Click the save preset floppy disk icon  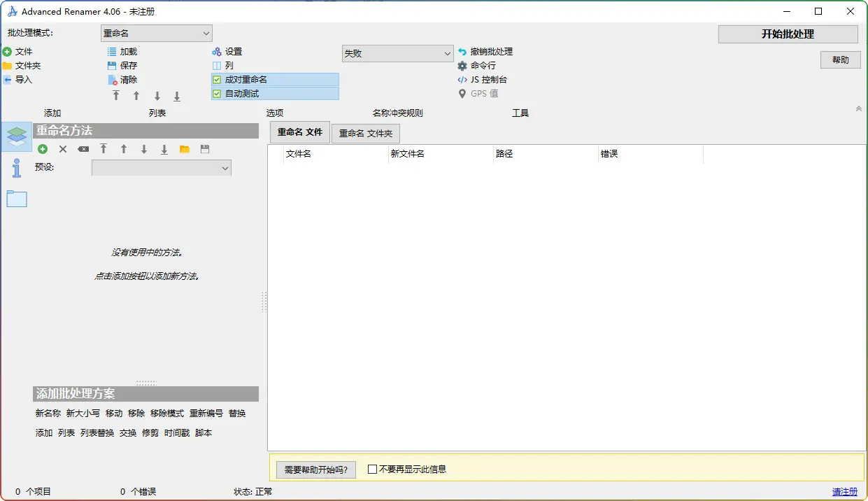[205, 149]
